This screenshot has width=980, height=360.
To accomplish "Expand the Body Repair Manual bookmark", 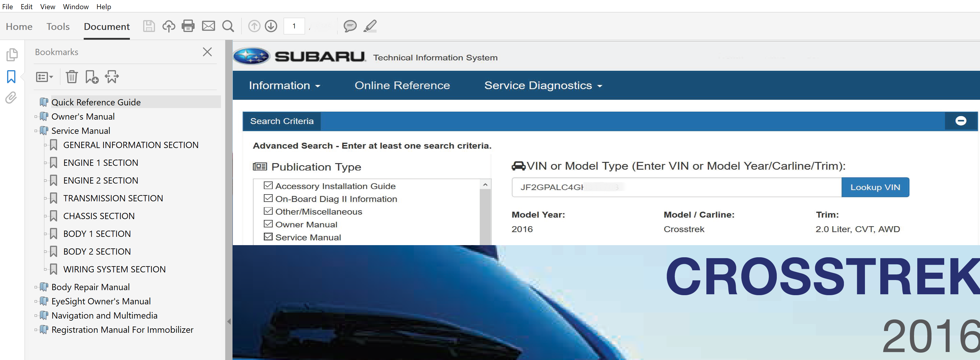I will coord(36,287).
